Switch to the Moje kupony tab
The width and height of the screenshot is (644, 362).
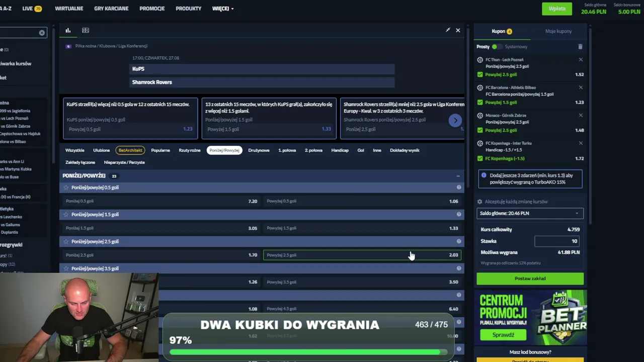(x=558, y=31)
